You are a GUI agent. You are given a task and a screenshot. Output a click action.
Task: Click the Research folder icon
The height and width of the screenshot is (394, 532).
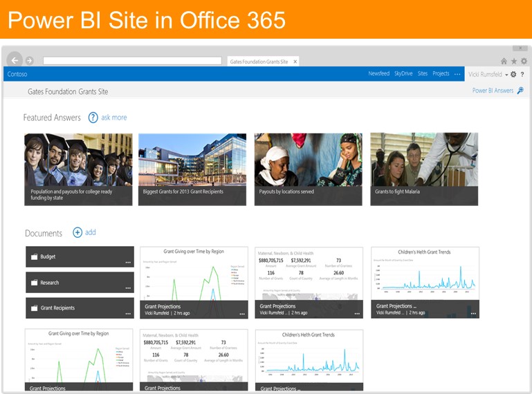pyautogui.click(x=34, y=283)
